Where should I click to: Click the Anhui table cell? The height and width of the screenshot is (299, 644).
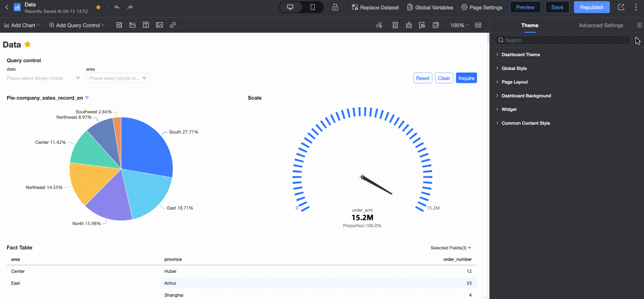[170, 283]
